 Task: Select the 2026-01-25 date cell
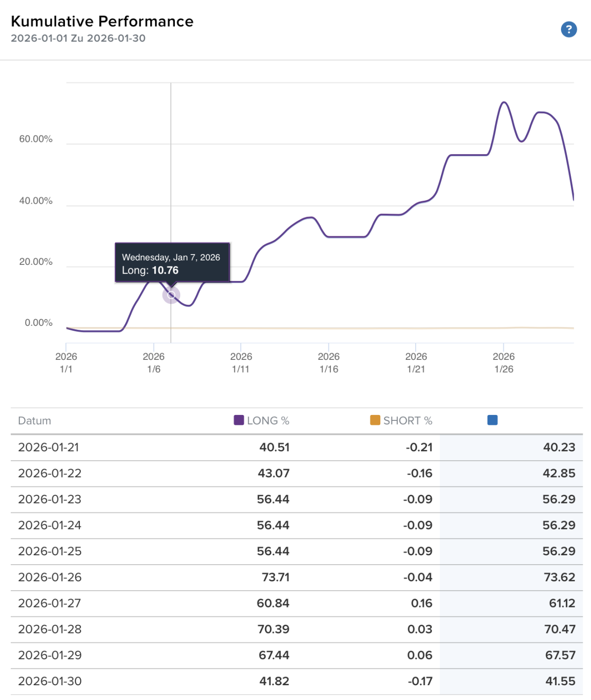50,552
